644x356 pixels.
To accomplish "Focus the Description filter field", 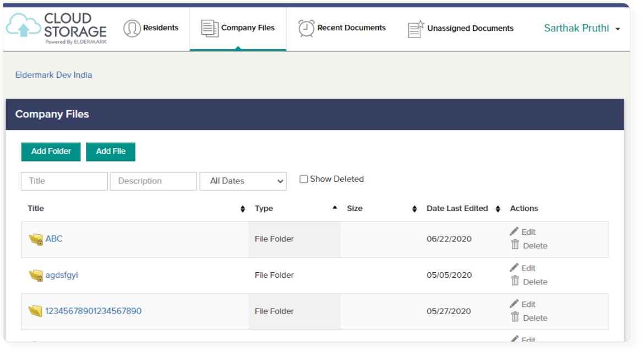I will (x=153, y=181).
